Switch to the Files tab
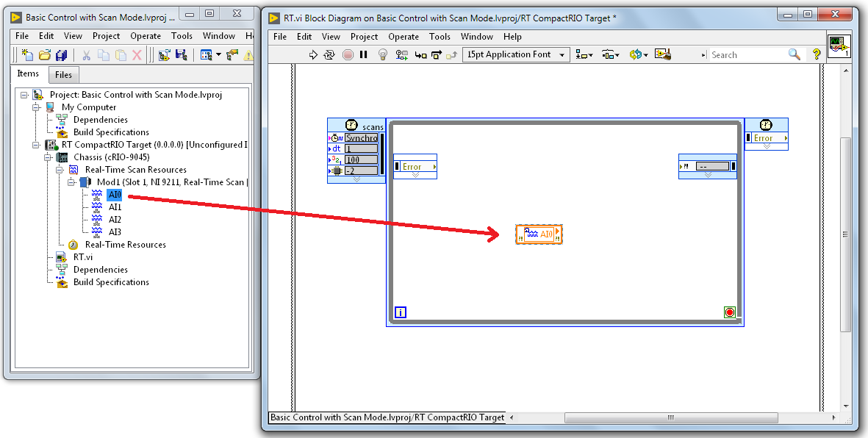 coord(64,74)
